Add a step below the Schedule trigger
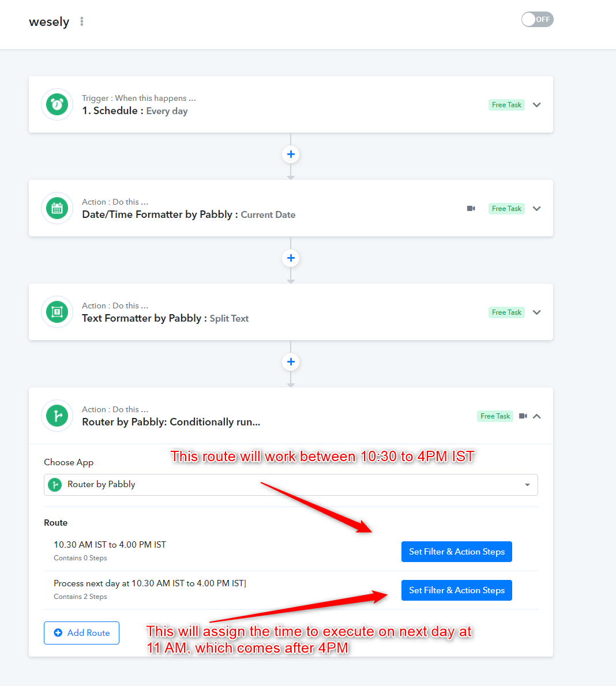This screenshot has height=686, width=616. (x=291, y=154)
